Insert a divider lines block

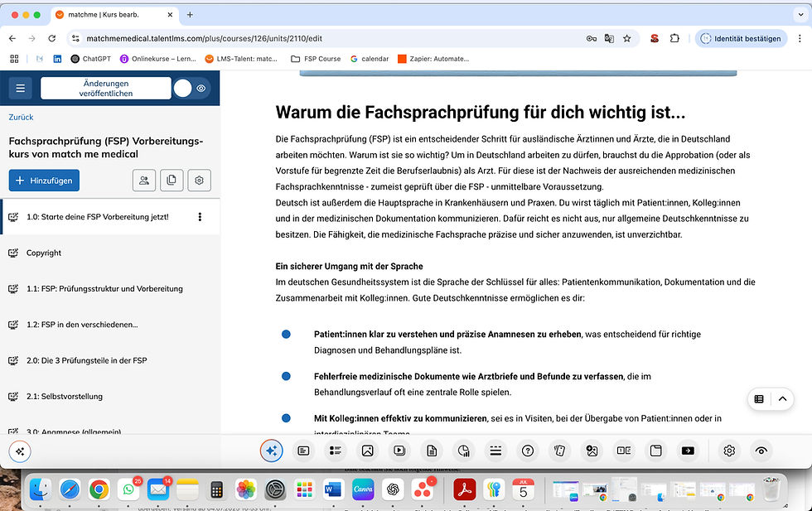pyautogui.click(x=495, y=451)
